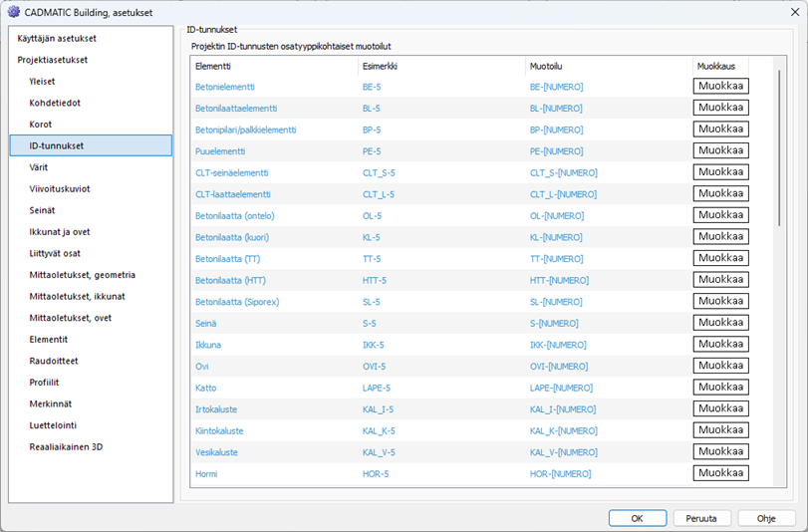Edit the Puuelementti ID format
The width and height of the screenshot is (808, 532).
(720, 150)
